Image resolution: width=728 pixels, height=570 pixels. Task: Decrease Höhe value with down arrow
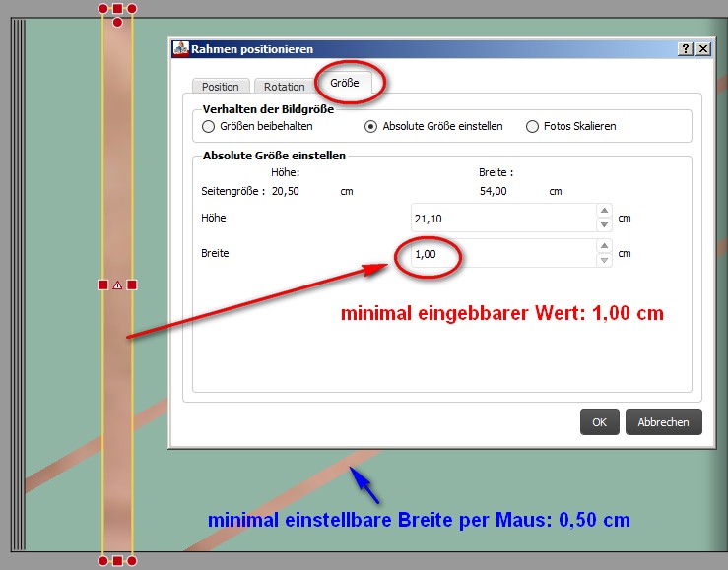click(x=604, y=224)
